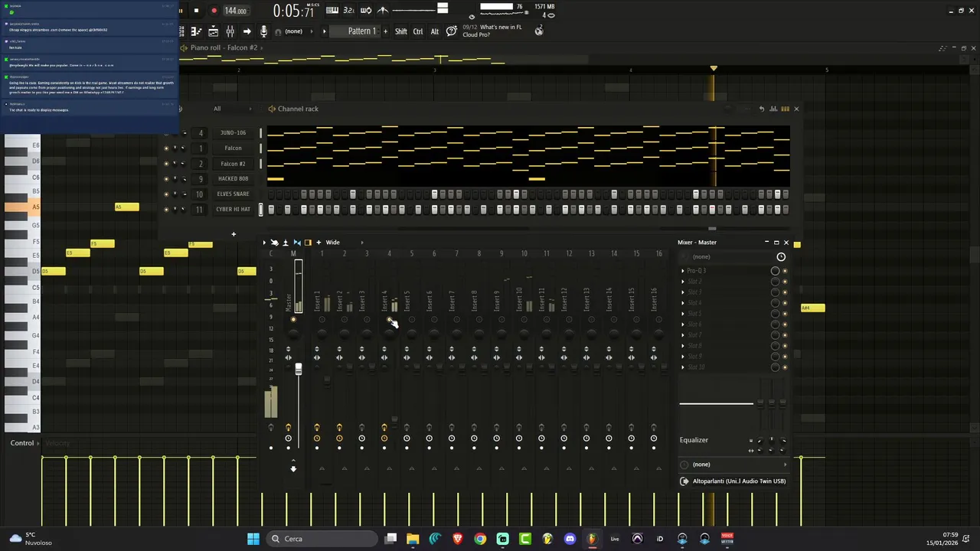Mute the Falcon #2 channel LED
Screen dimensions: 980x551
(166, 163)
